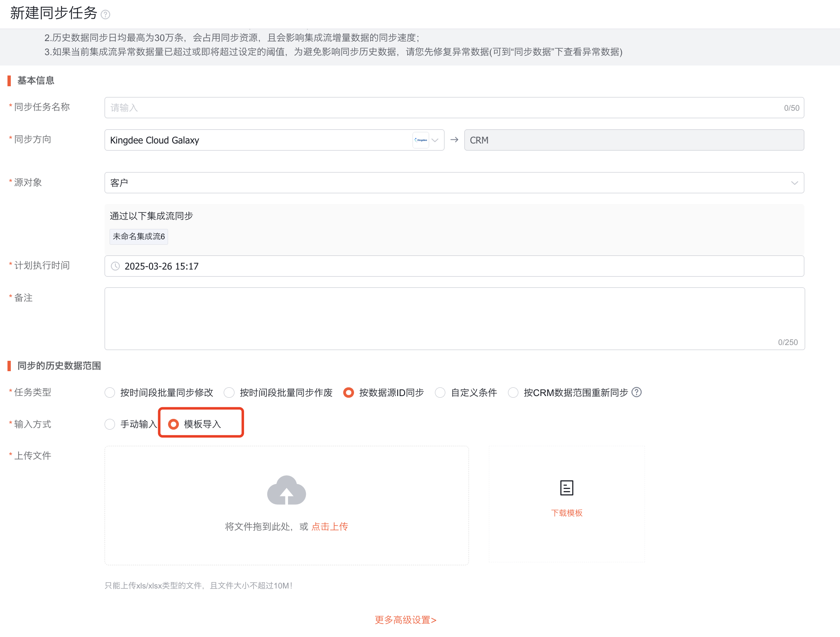Click notice line starting with 2.历史数据同步

(x=232, y=38)
